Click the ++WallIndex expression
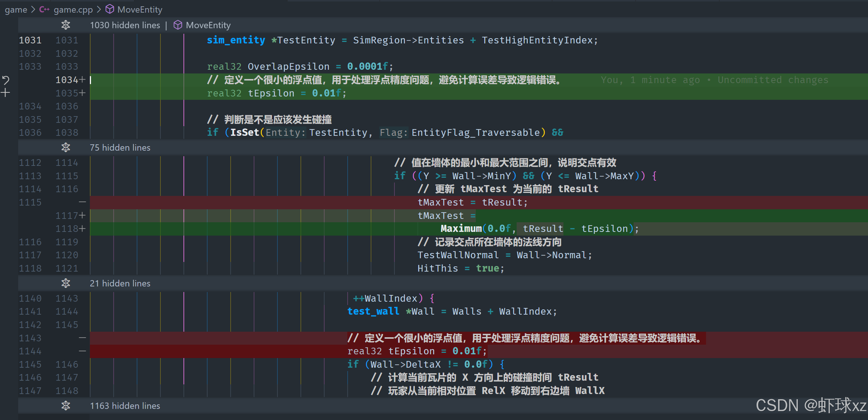Screen dimensions: 868x420 click(x=385, y=298)
